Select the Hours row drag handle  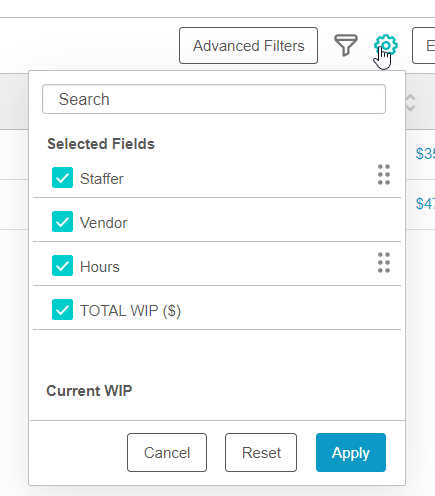click(384, 263)
